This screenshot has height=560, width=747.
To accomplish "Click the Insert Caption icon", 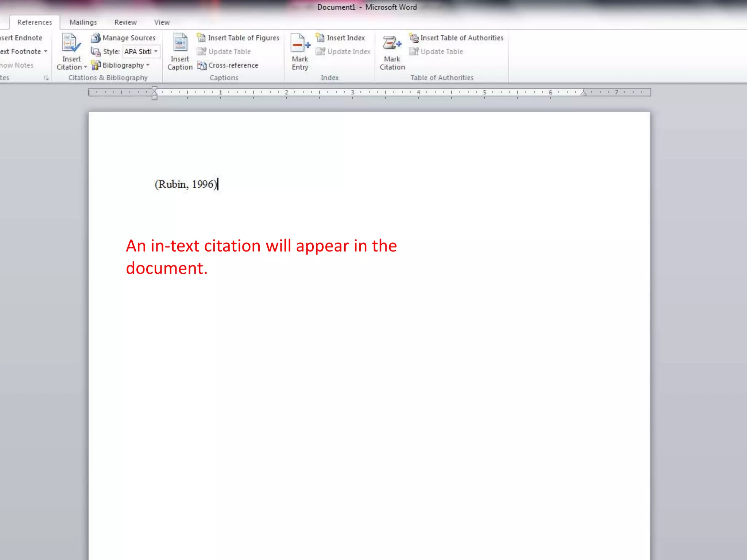I will pos(180,43).
